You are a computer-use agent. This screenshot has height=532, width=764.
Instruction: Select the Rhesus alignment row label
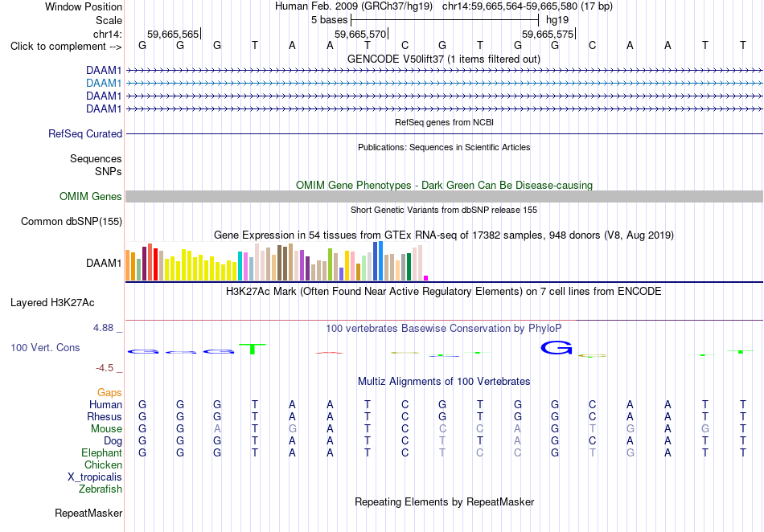point(105,417)
